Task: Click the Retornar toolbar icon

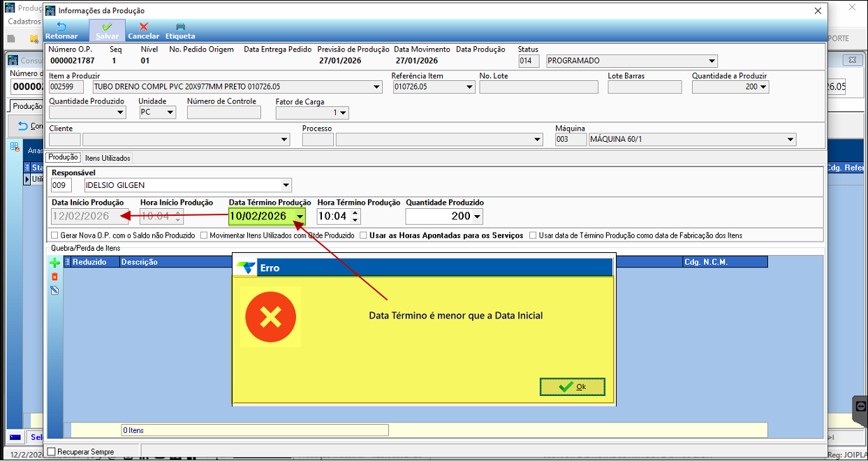Action: coord(61,27)
